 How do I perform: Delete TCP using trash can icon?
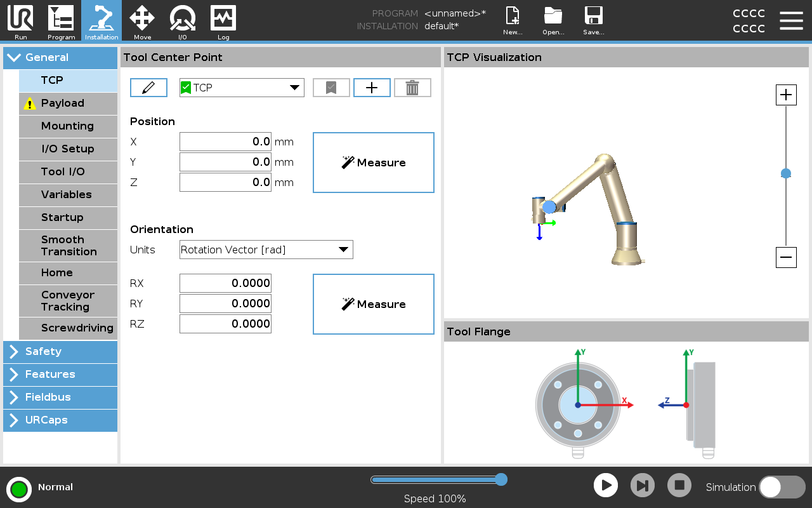pos(412,88)
